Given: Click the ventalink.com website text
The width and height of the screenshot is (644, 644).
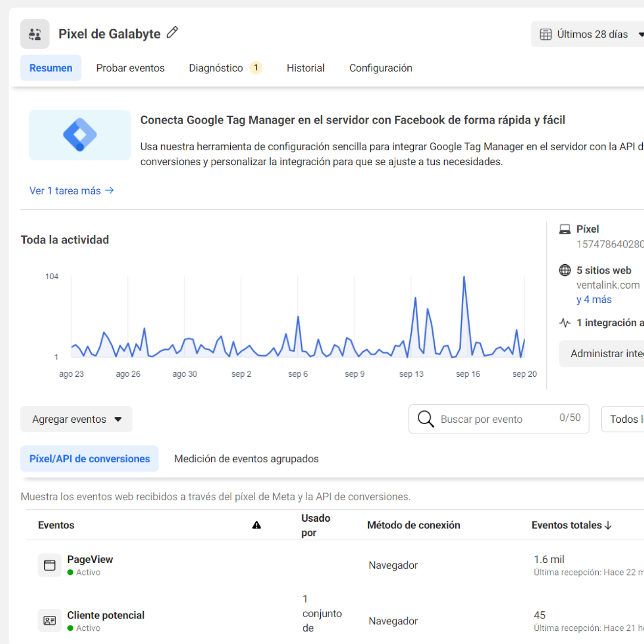Looking at the screenshot, I should click(x=608, y=285).
